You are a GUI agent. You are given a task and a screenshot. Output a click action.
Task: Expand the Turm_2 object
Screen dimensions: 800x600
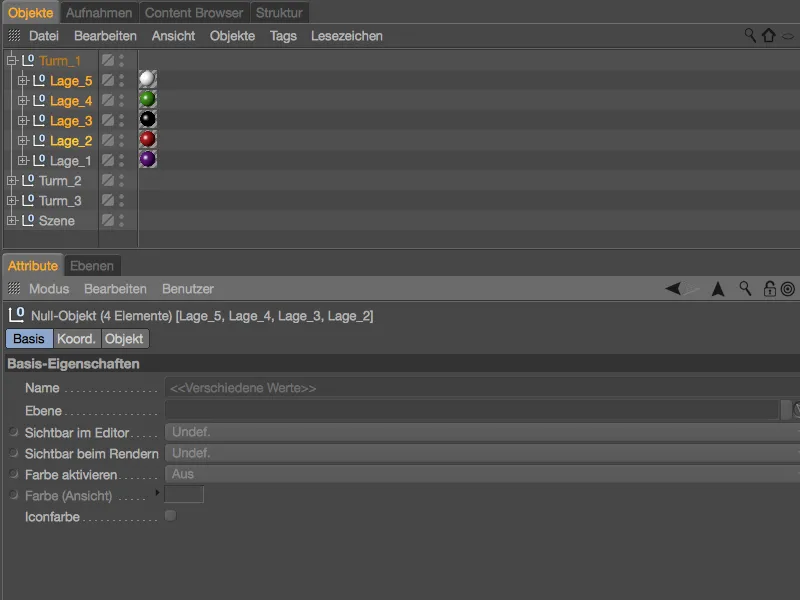[12, 181]
